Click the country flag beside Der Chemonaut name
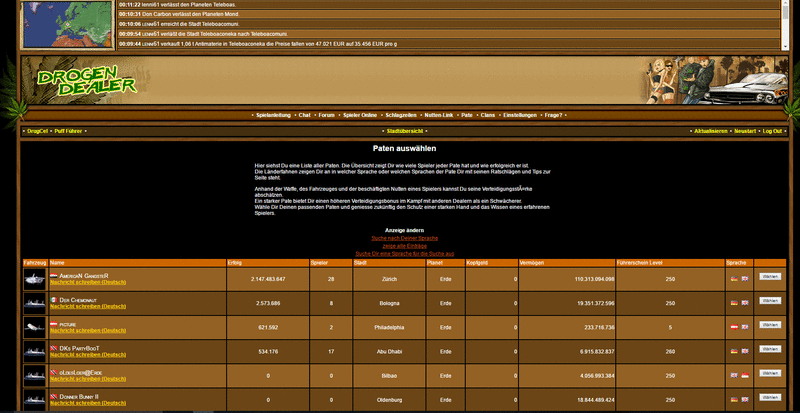Screen dimensions: 800x413 pyautogui.click(x=54, y=300)
